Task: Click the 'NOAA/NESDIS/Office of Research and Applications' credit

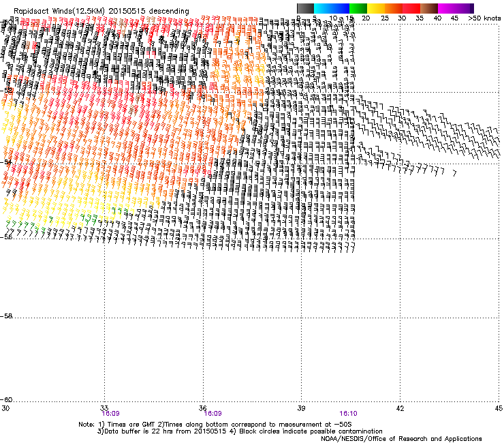Action: (x=401, y=439)
